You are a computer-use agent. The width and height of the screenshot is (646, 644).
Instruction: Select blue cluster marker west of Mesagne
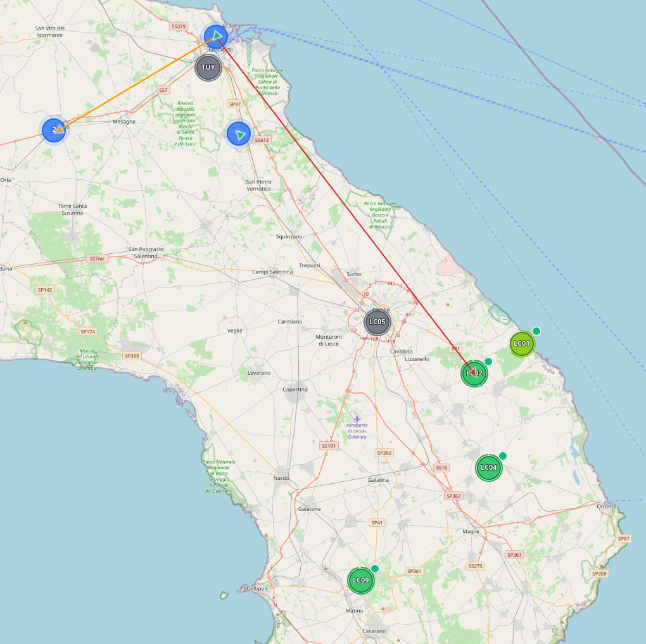point(54,130)
